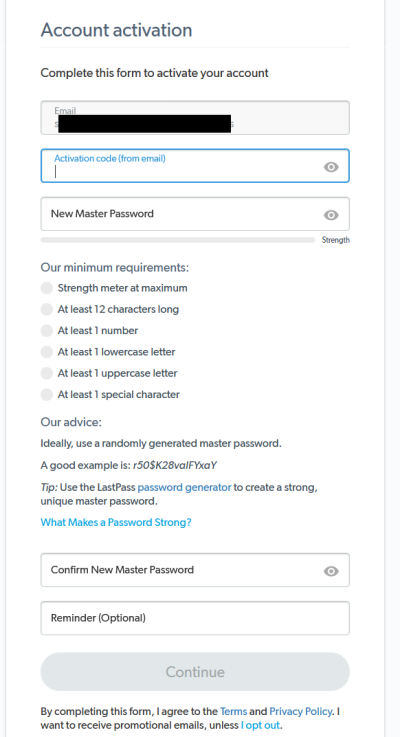Screen dimensions: 400x737
Task: View the Privacy Policy
Action: [x=300, y=711]
